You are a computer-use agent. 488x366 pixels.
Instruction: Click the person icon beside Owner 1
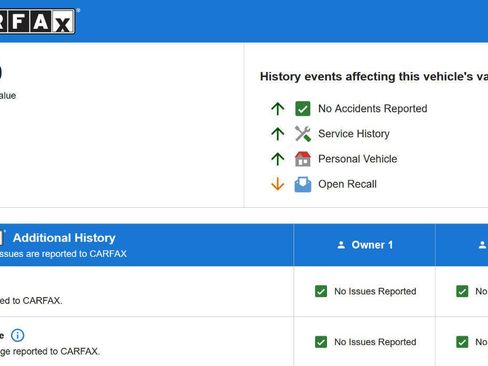tap(341, 245)
